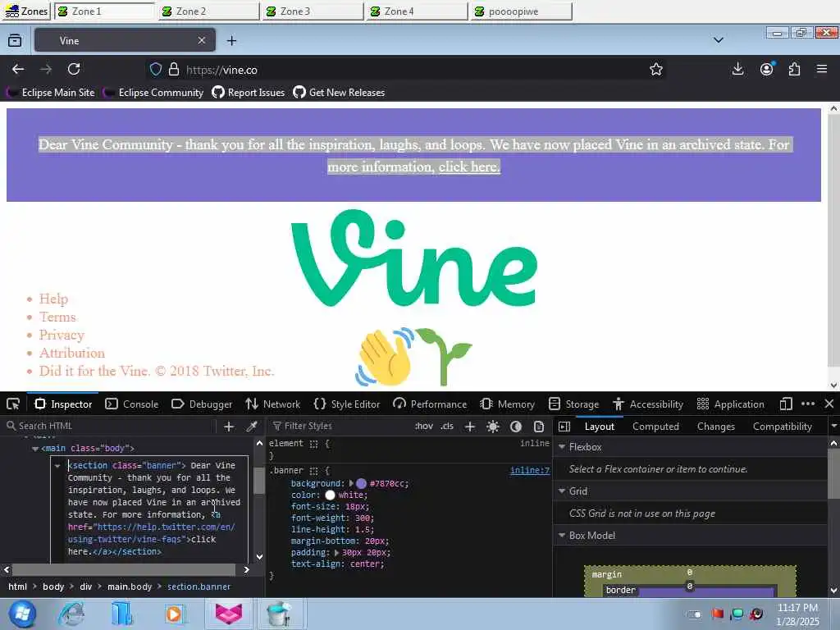Toggle Responsive Design Mode icon
Image resolution: width=840 pixels, height=630 pixels.
786,404
